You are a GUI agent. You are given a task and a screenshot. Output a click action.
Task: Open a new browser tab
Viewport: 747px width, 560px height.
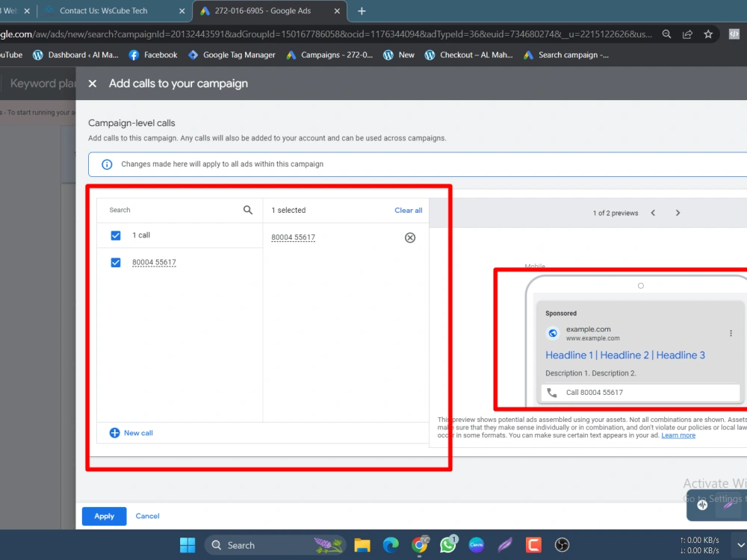coord(362,10)
